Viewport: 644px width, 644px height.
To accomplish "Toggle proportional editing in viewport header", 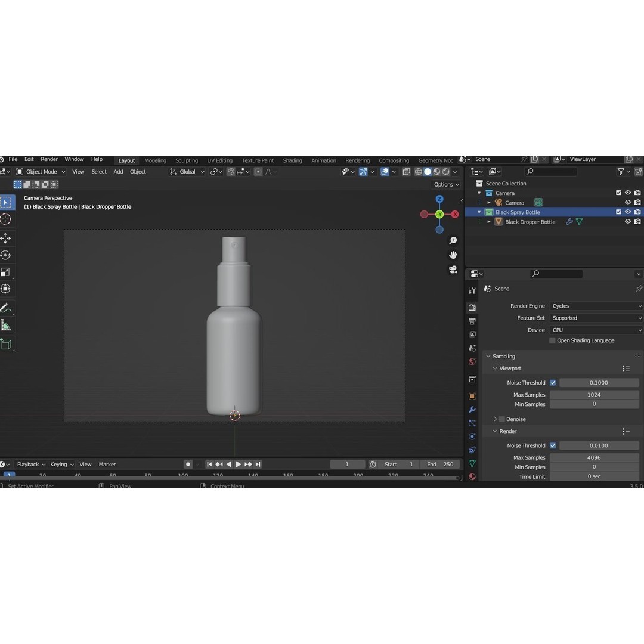I will click(x=258, y=172).
